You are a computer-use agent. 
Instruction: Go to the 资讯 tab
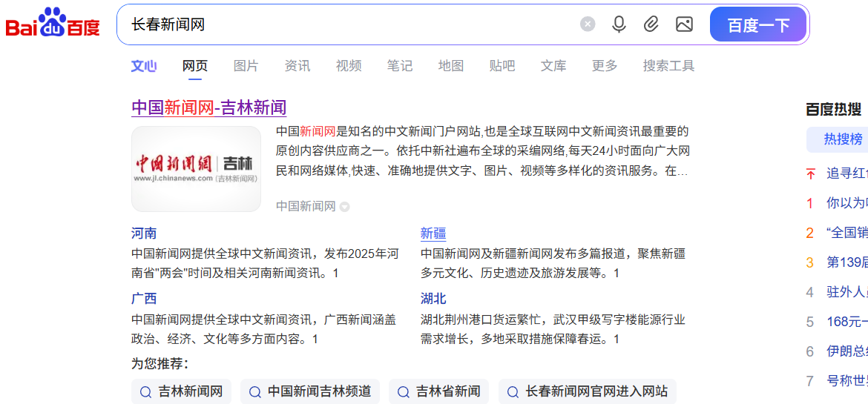297,67
